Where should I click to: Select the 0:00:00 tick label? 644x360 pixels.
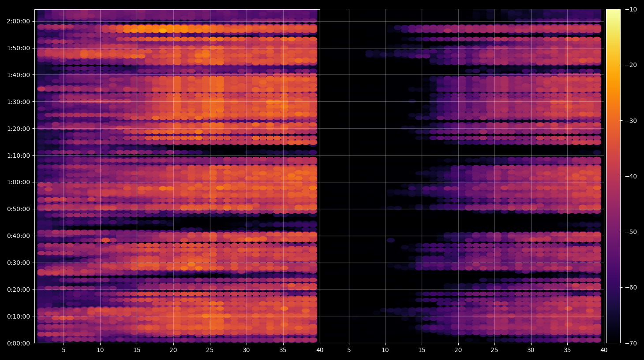coord(18,343)
